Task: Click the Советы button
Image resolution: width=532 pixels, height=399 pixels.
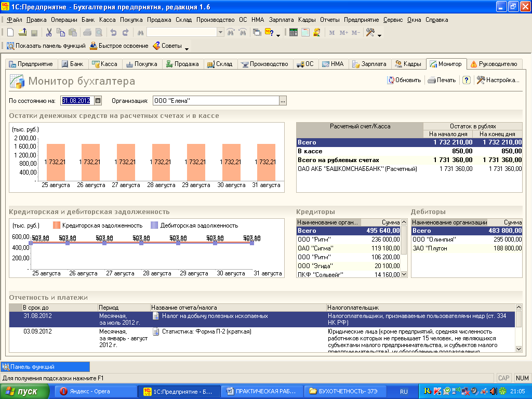Action: 168,46
